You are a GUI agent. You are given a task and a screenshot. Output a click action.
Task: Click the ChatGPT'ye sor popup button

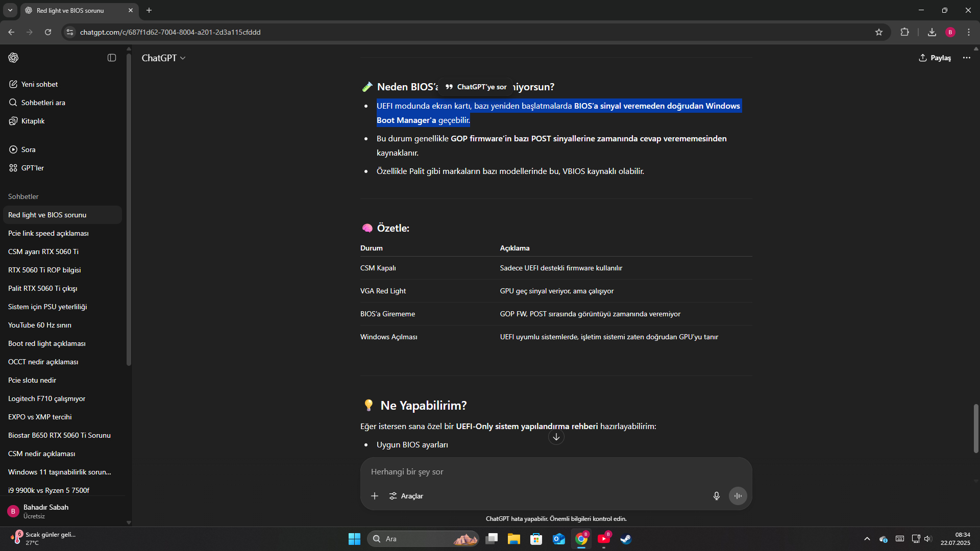(x=476, y=87)
